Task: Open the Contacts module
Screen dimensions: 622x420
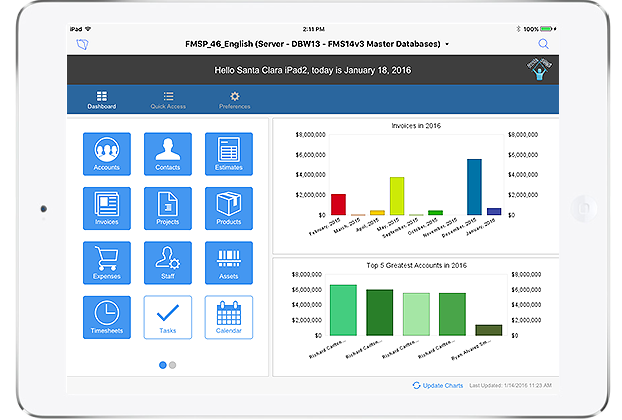Action: click(x=168, y=154)
